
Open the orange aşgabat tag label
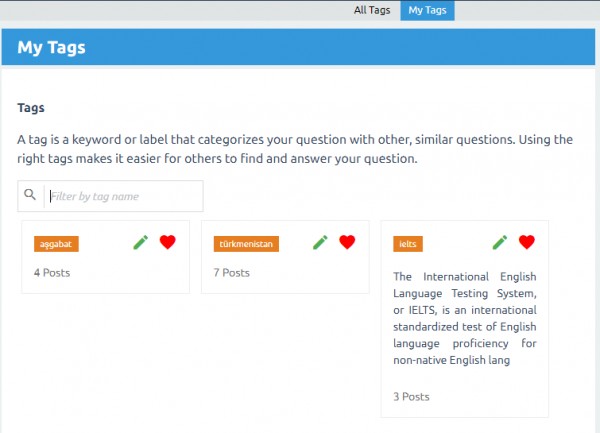[x=56, y=244]
